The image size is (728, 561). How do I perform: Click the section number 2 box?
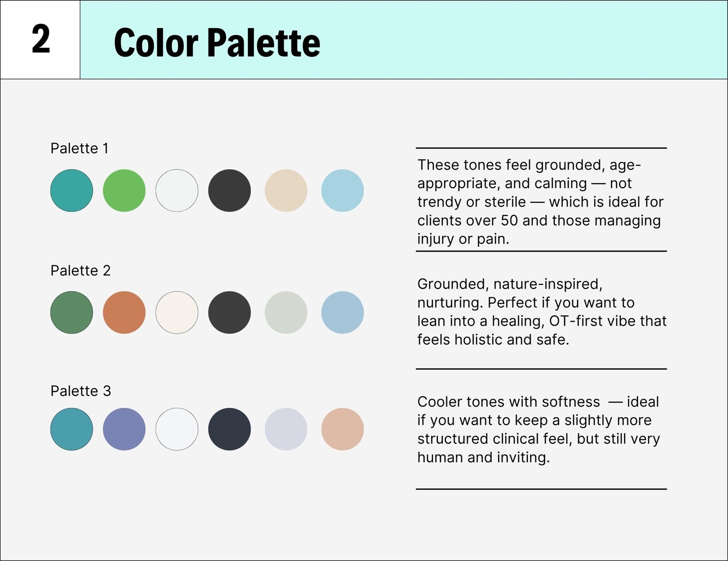pos(40,40)
